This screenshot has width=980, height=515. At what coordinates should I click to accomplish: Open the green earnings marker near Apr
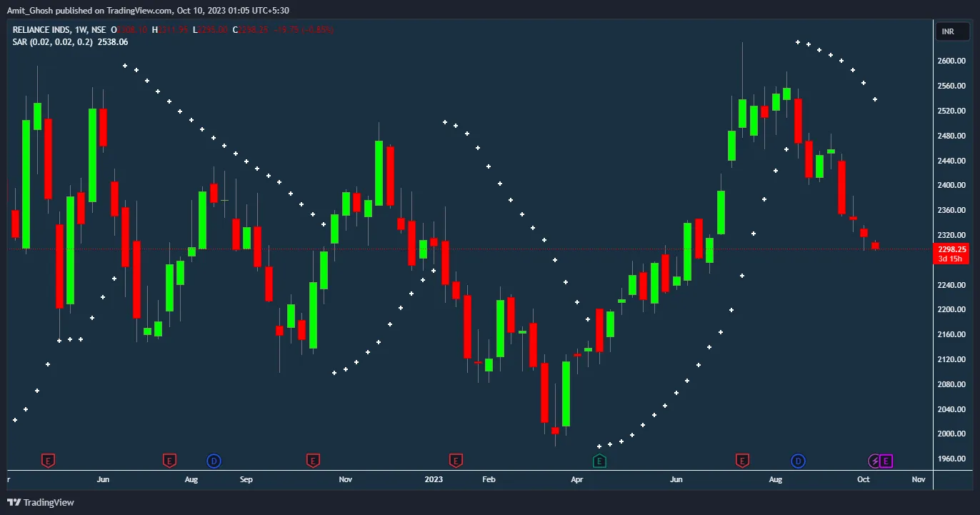click(600, 461)
